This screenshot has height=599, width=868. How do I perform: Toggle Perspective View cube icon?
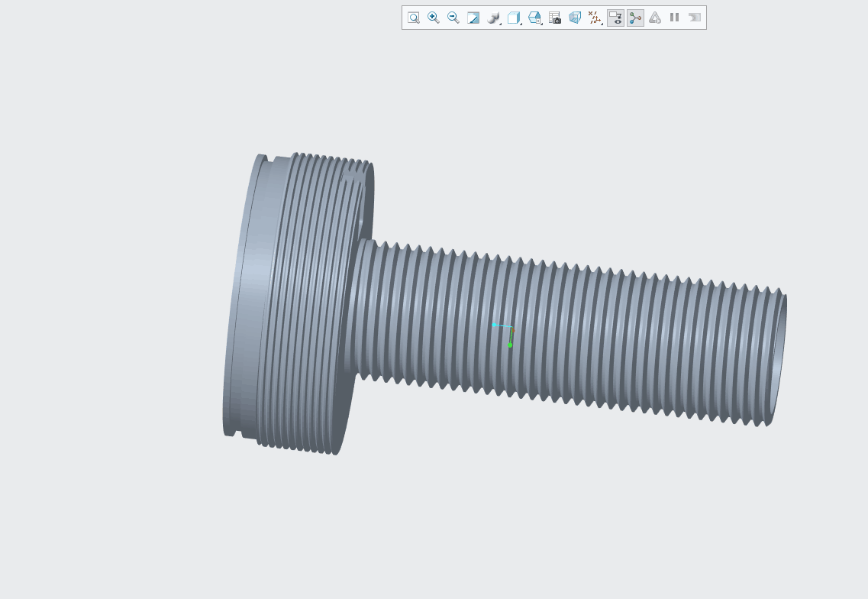point(575,18)
